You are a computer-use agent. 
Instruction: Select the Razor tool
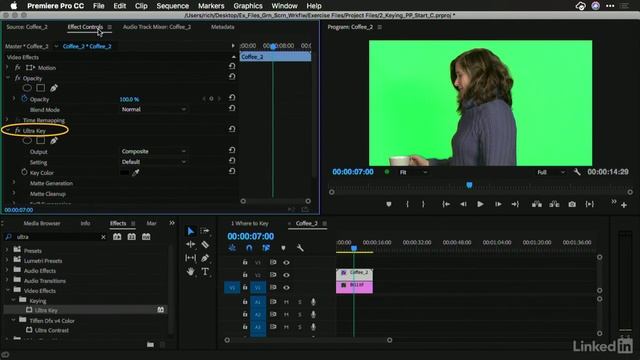(x=205, y=244)
